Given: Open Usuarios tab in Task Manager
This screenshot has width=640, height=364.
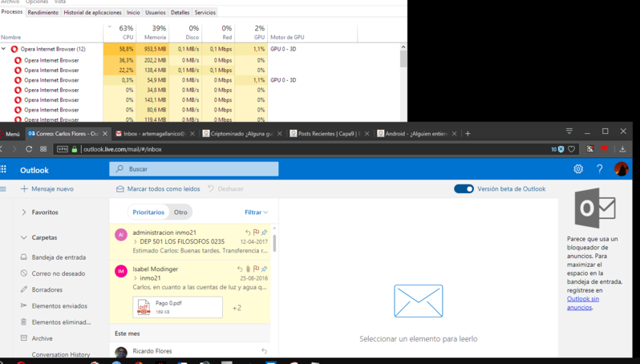Looking at the screenshot, I should click(156, 12).
